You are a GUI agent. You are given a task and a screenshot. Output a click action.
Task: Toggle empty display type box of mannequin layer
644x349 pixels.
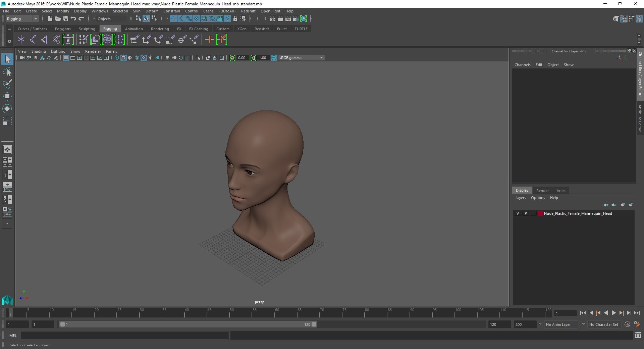tap(533, 213)
